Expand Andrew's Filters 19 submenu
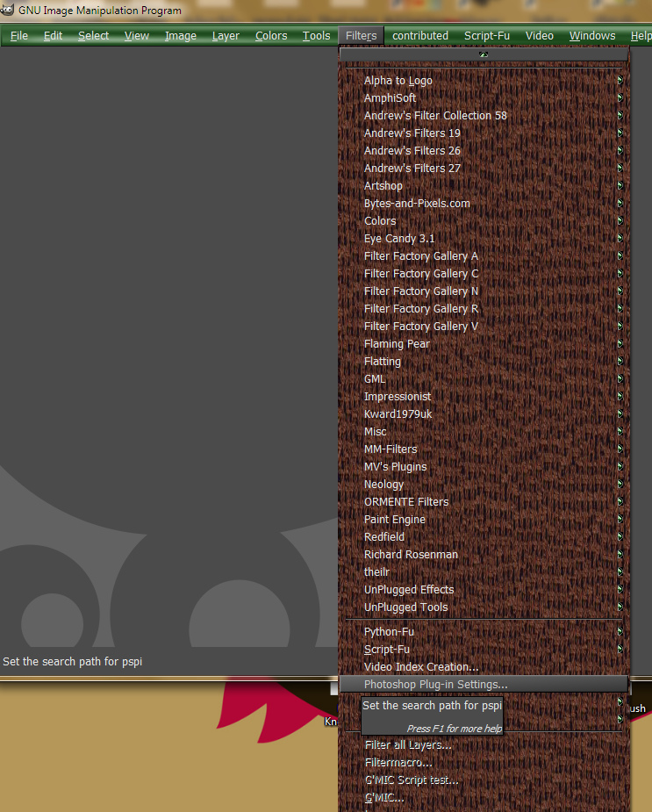Image resolution: width=652 pixels, height=812 pixels. (x=484, y=133)
